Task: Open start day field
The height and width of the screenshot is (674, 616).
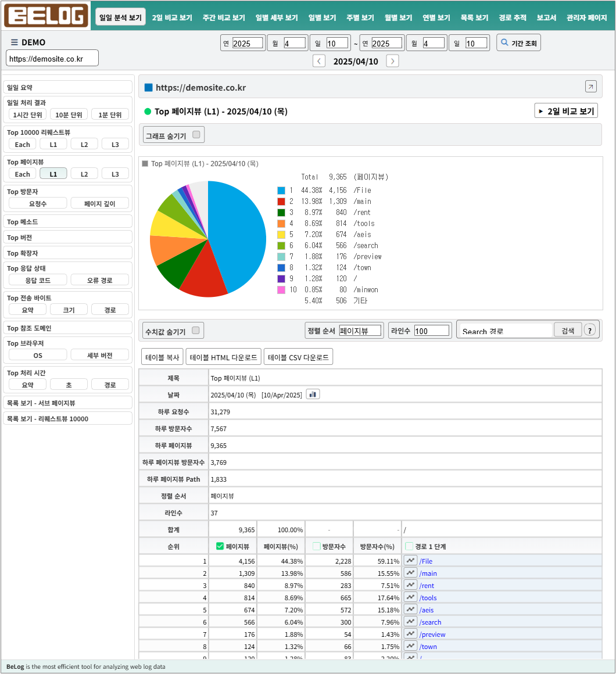Action: [337, 43]
